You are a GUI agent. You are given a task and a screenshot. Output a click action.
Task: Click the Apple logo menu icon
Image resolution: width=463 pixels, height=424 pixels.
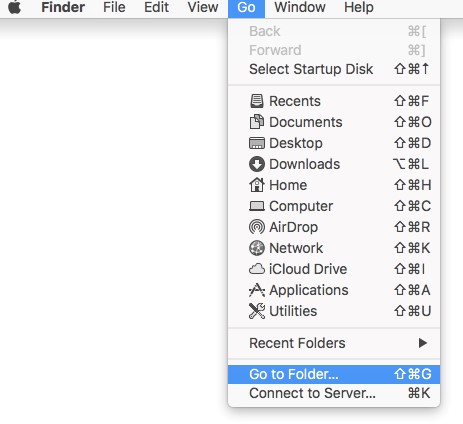(14, 7)
